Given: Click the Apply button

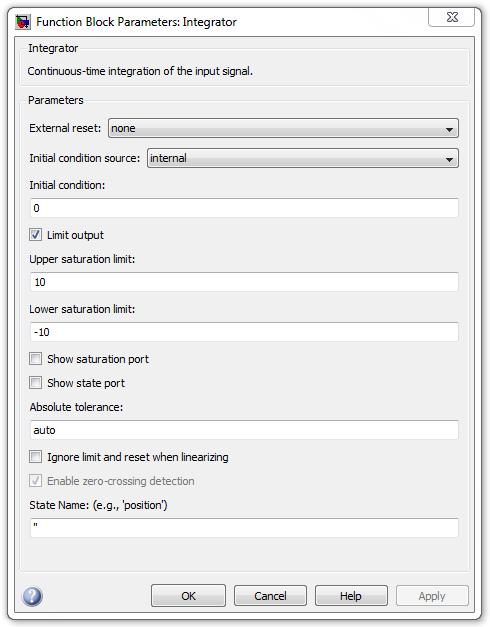Looking at the screenshot, I should tap(432, 596).
